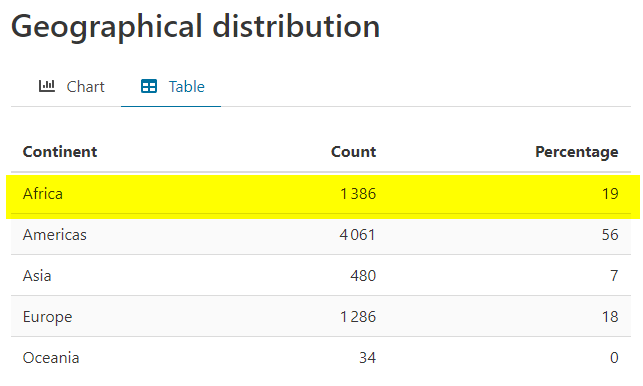Screen dimensions: 643x386
Task: Click Africa percentage value 19
Action: (x=610, y=194)
